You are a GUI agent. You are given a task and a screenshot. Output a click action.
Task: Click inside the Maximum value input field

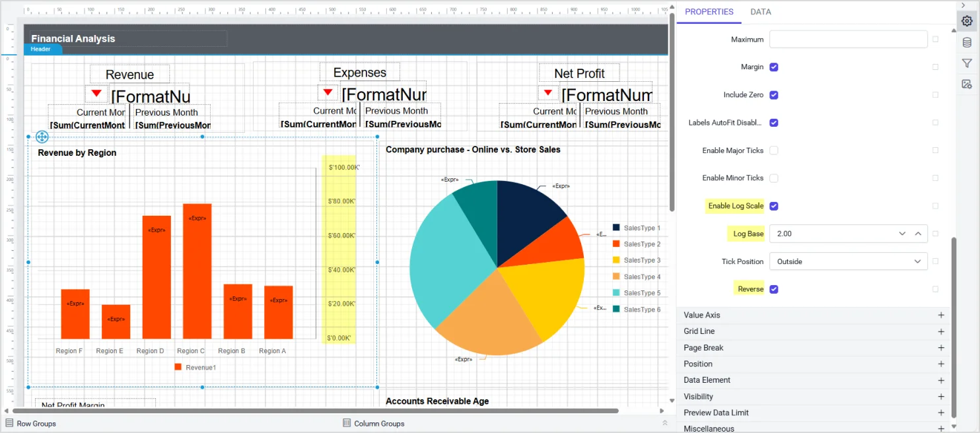coord(848,39)
